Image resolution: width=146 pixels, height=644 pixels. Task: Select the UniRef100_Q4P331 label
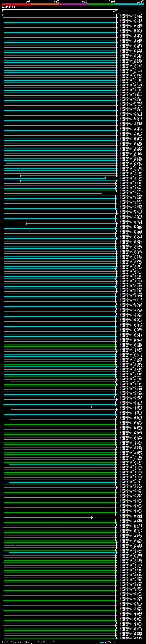tap(131, 379)
